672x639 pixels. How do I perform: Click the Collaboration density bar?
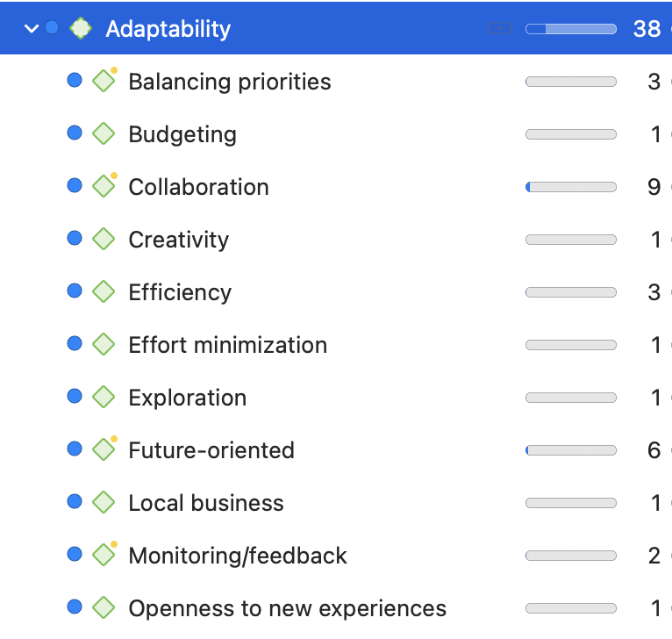(570, 187)
